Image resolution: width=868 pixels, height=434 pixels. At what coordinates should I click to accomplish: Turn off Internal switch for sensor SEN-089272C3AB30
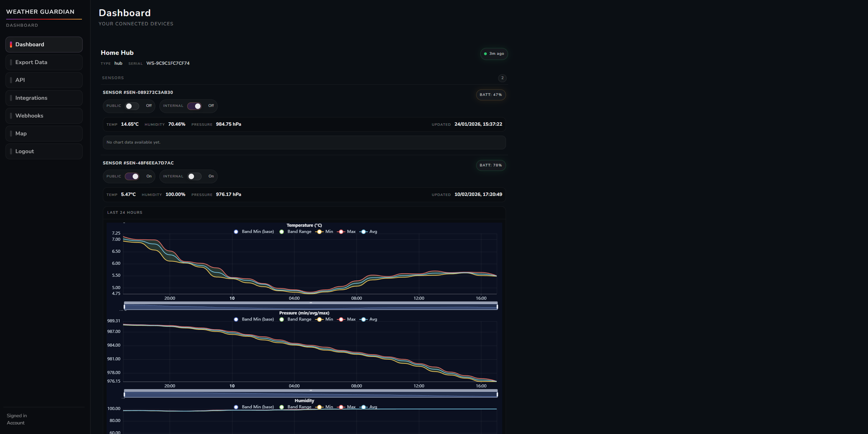click(x=194, y=106)
